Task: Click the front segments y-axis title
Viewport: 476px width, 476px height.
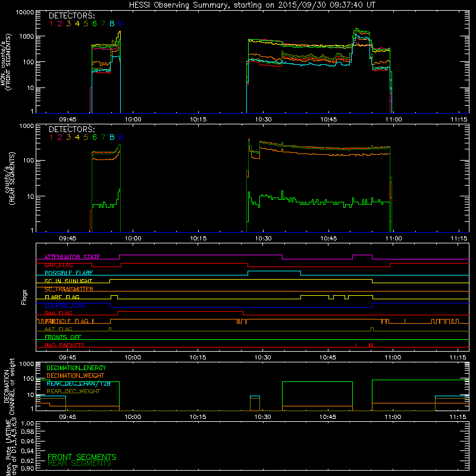Action: click(6, 62)
